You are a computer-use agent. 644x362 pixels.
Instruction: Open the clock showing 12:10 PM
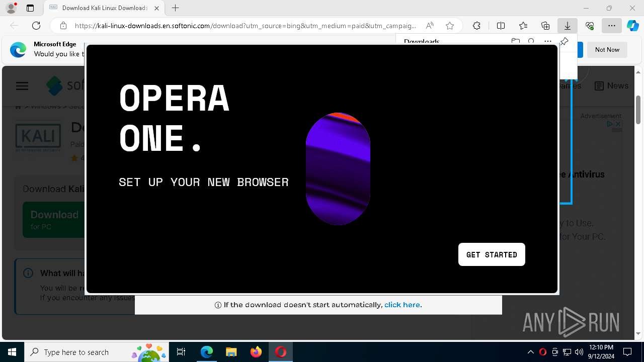(601, 352)
